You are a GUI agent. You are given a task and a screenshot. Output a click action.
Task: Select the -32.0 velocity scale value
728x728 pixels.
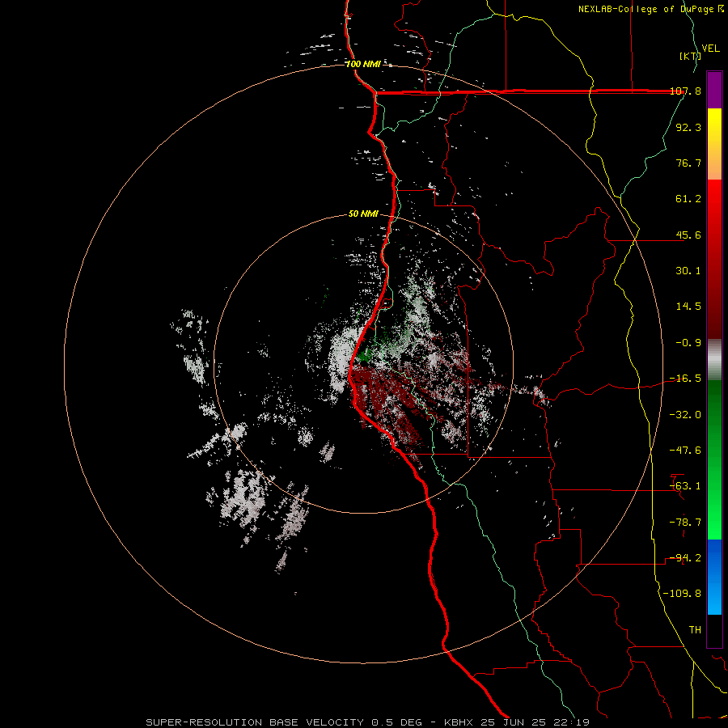685,415
